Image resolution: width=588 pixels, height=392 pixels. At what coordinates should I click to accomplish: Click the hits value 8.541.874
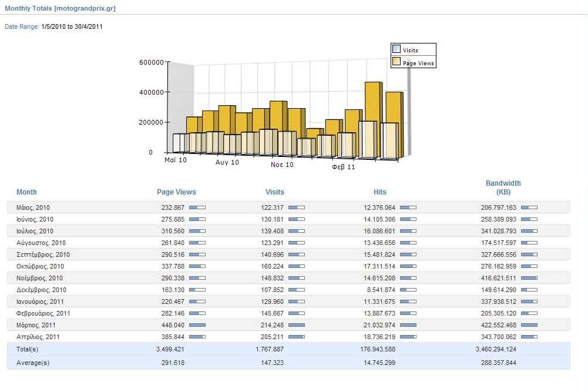[381, 290]
